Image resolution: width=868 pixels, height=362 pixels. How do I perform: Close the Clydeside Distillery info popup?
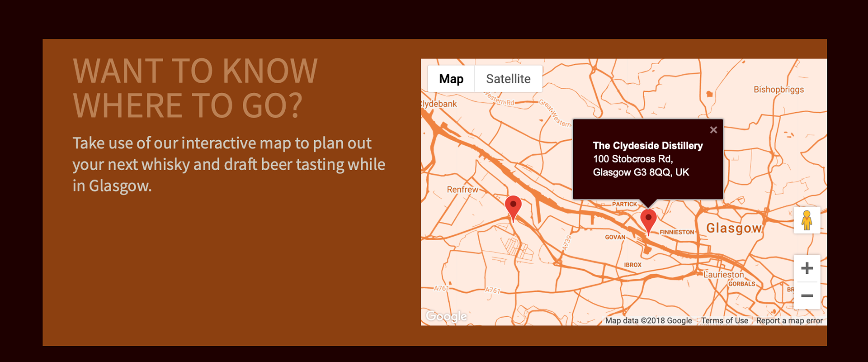coord(713,130)
